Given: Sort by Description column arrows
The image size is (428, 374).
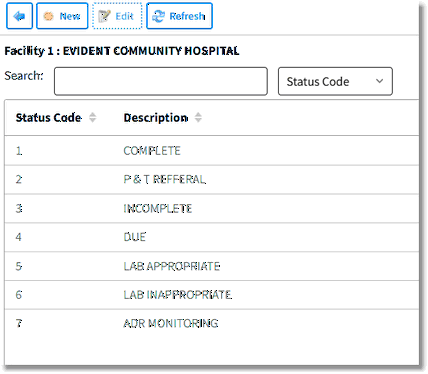Looking at the screenshot, I should (x=198, y=118).
